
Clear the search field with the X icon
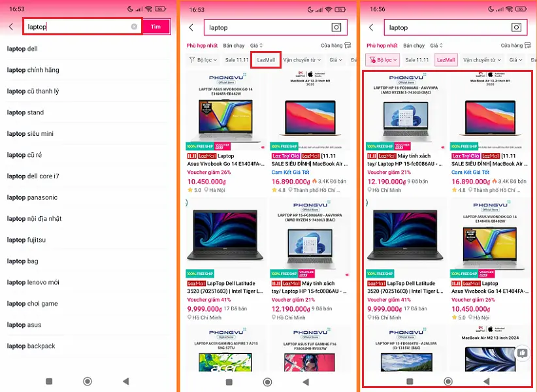[135, 27]
